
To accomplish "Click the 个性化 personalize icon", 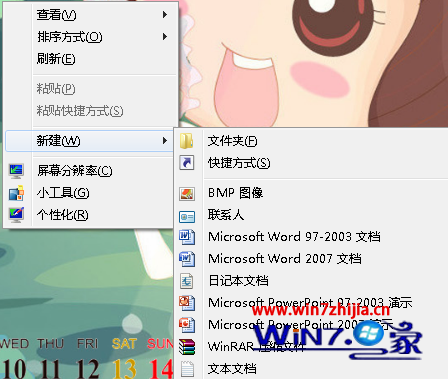I will pos(16,215).
